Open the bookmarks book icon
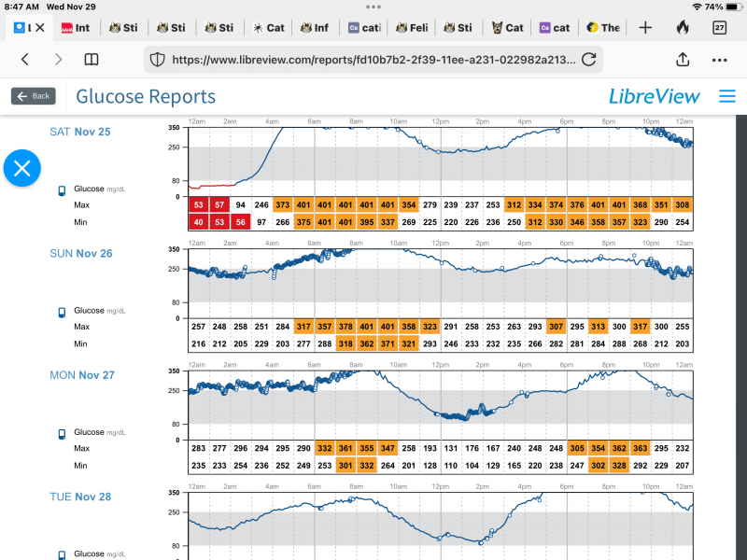 [92, 60]
